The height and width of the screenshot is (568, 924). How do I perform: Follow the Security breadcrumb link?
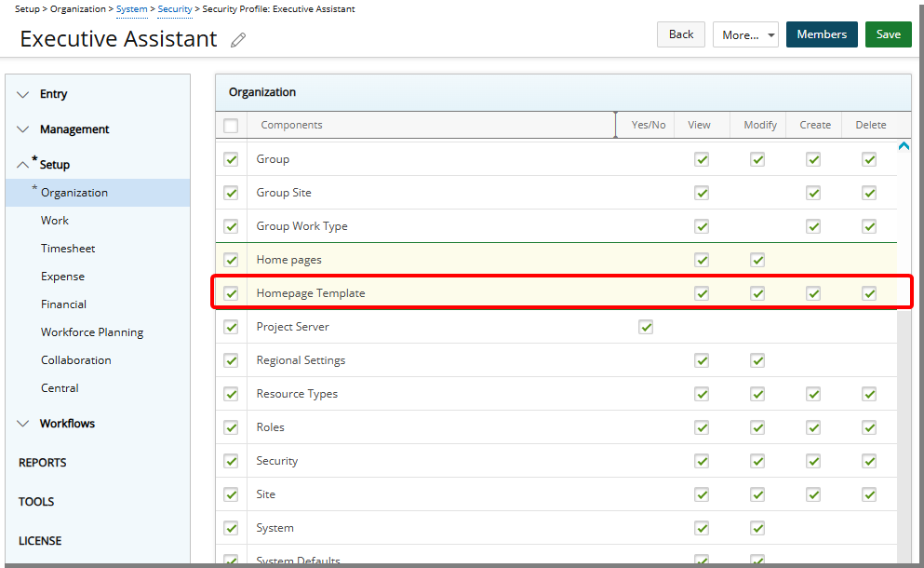(x=174, y=9)
